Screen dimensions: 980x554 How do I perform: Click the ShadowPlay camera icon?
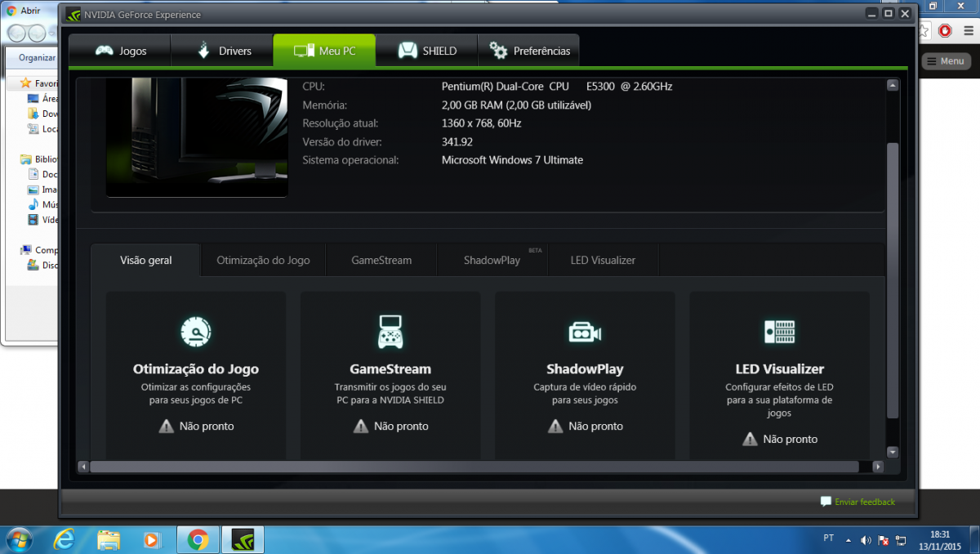(x=585, y=332)
